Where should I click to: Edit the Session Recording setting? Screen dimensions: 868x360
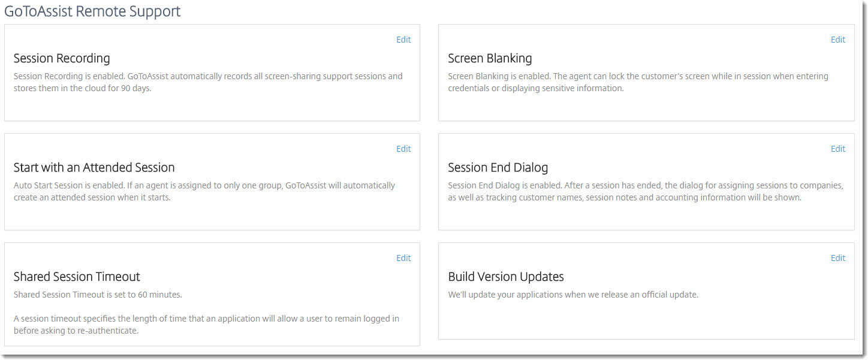click(403, 40)
